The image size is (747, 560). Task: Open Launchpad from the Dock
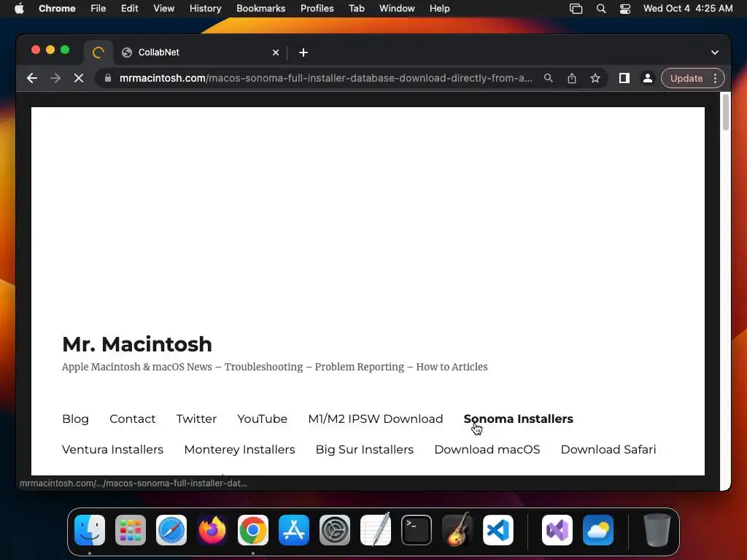[131, 530]
